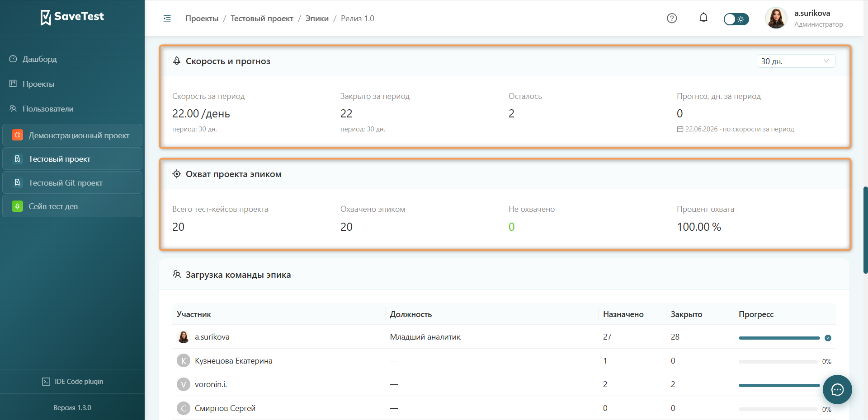Collapse the sidebar menu icon

[x=167, y=19]
